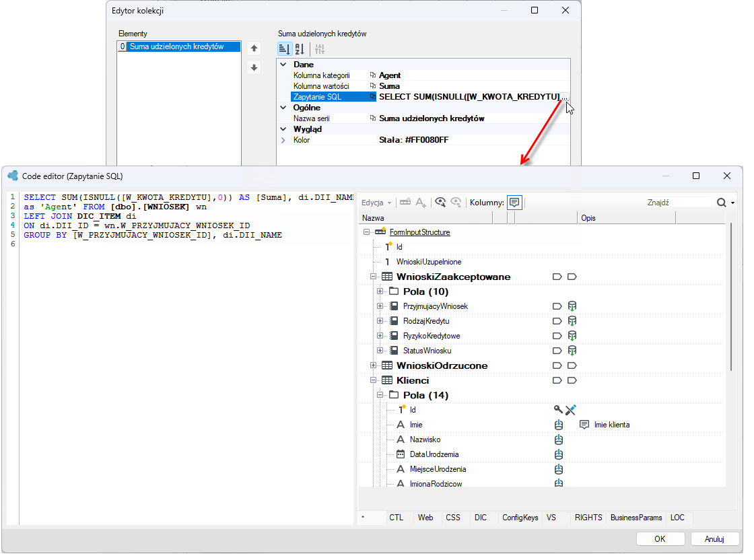The image size is (754, 560).
Task: Click the Anuluj button
Action: coord(714,539)
